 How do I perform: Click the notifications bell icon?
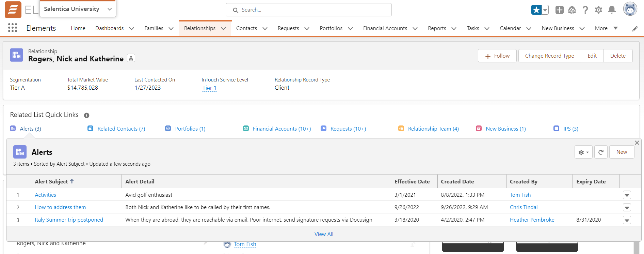point(612,10)
